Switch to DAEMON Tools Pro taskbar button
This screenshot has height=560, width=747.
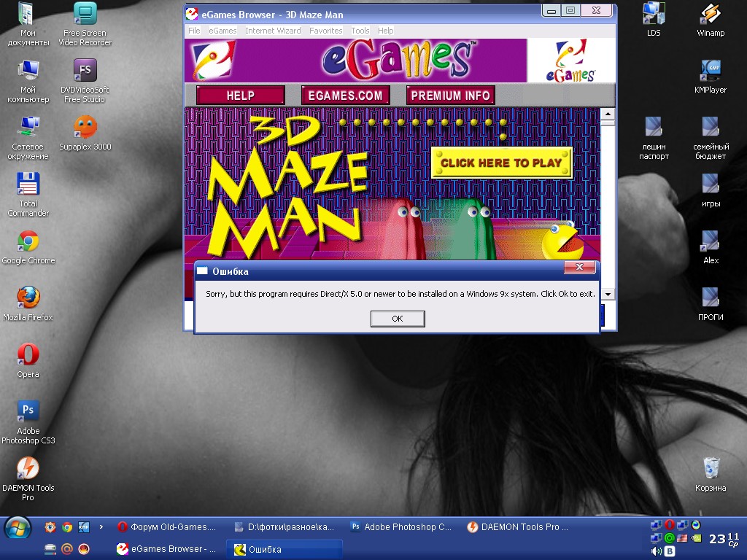pos(519,526)
